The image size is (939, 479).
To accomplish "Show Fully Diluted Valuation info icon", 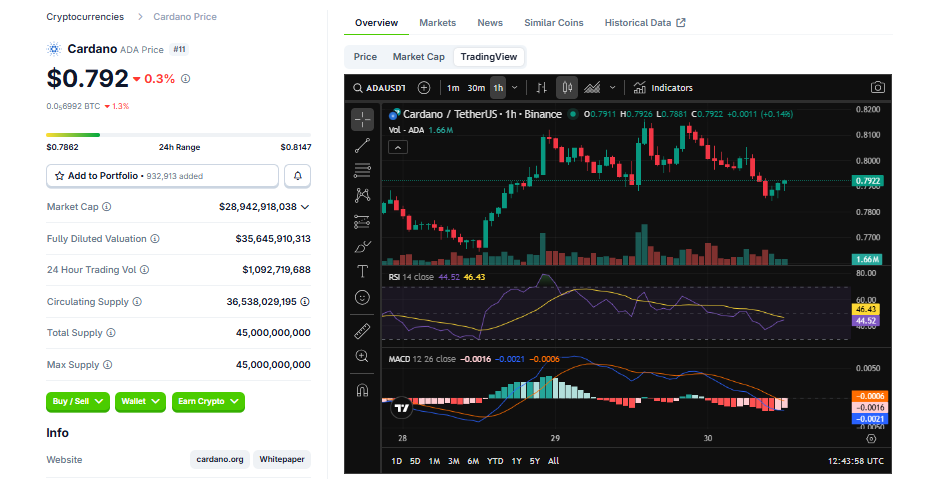I will click(x=155, y=238).
